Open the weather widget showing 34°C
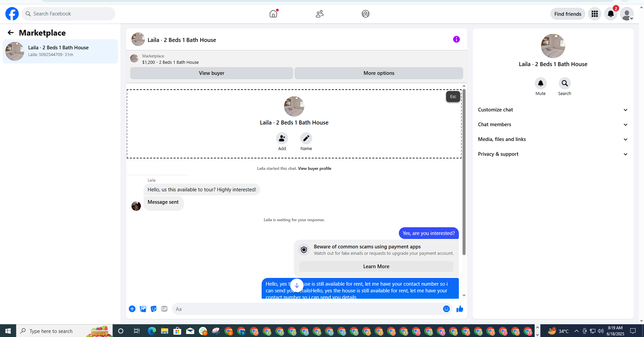Screen dimensions: 644x337 coord(558,331)
